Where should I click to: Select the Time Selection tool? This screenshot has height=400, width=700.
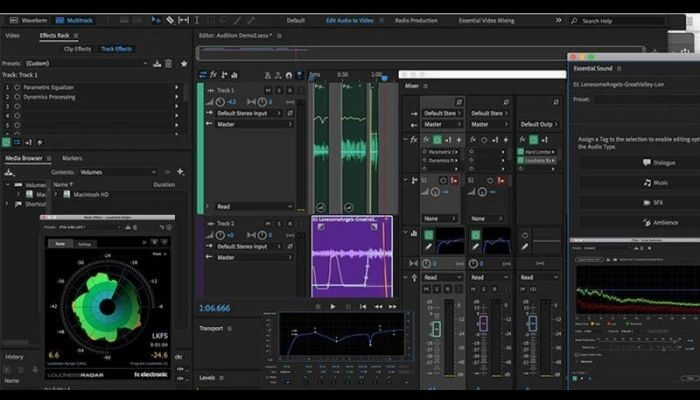click(196, 19)
